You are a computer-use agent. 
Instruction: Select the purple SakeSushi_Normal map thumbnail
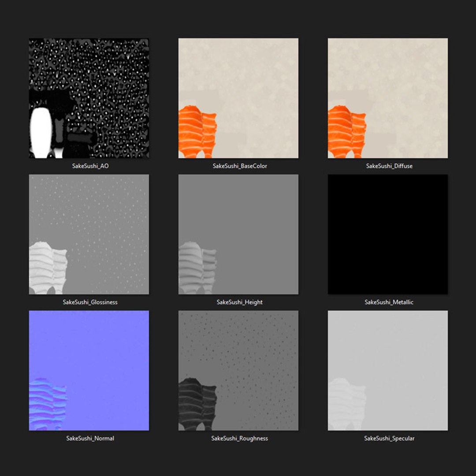point(89,370)
